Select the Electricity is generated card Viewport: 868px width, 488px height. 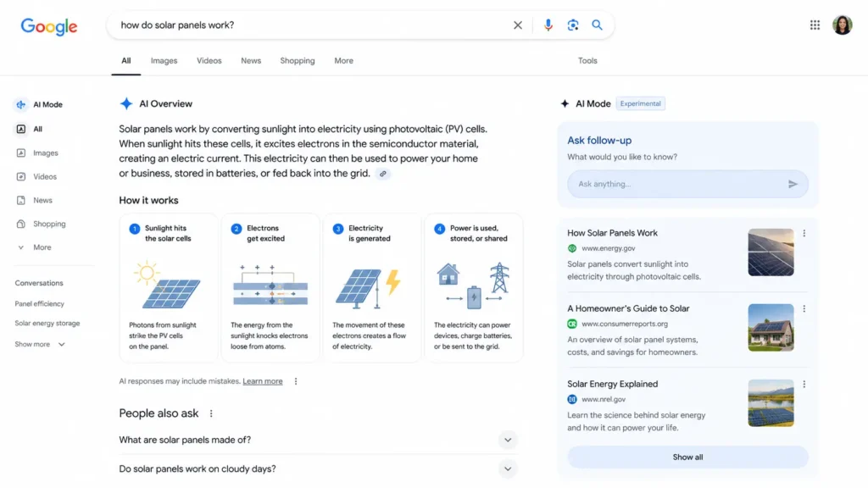point(372,288)
